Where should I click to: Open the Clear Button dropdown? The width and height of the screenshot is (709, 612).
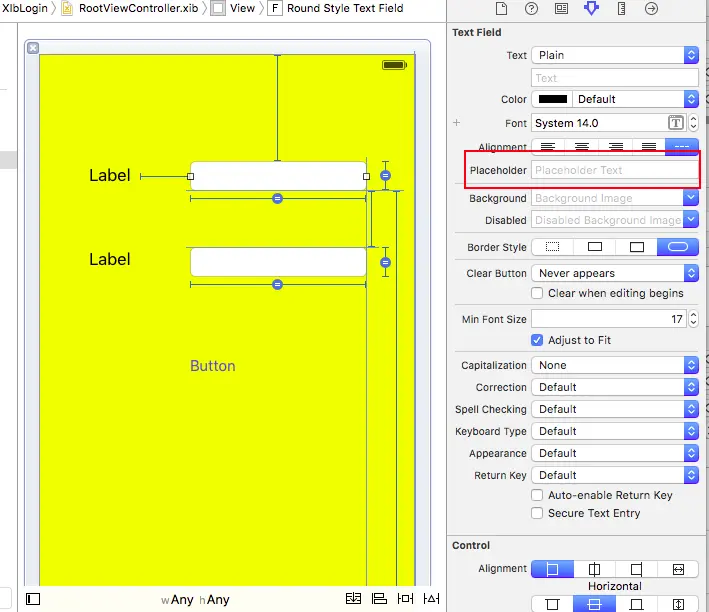615,273
